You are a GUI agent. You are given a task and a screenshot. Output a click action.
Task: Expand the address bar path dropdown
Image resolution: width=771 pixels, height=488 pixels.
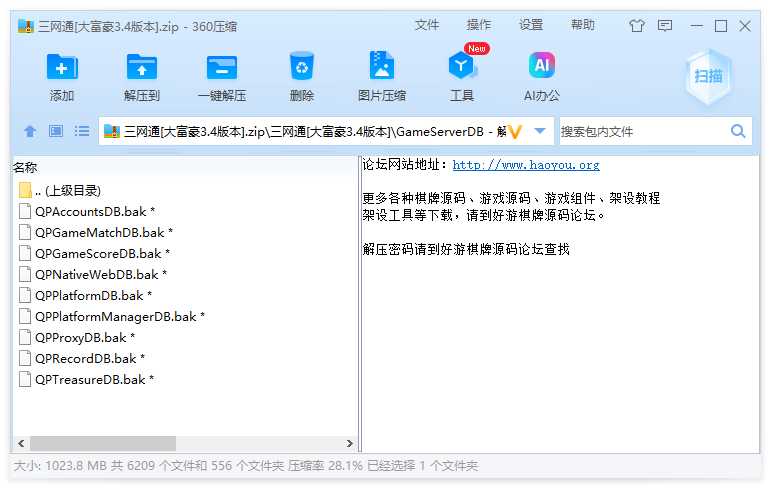[540, 131]
